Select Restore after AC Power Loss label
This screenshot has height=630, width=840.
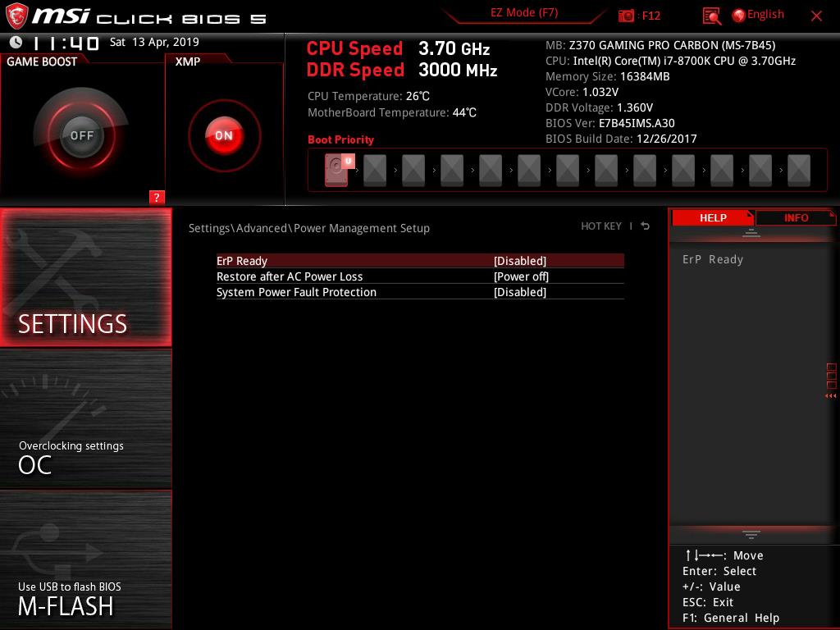(x=290, y=276)
